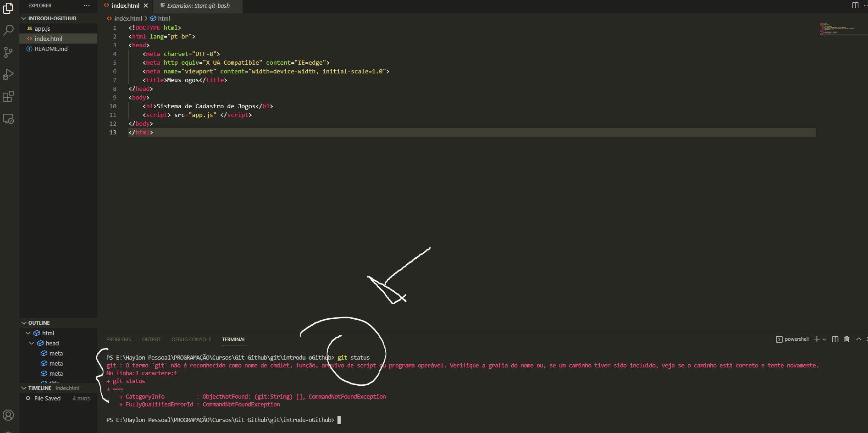This screenshot has width=868, height=433.
Task: Open the Extensions view icon
Action: [8, 96]
